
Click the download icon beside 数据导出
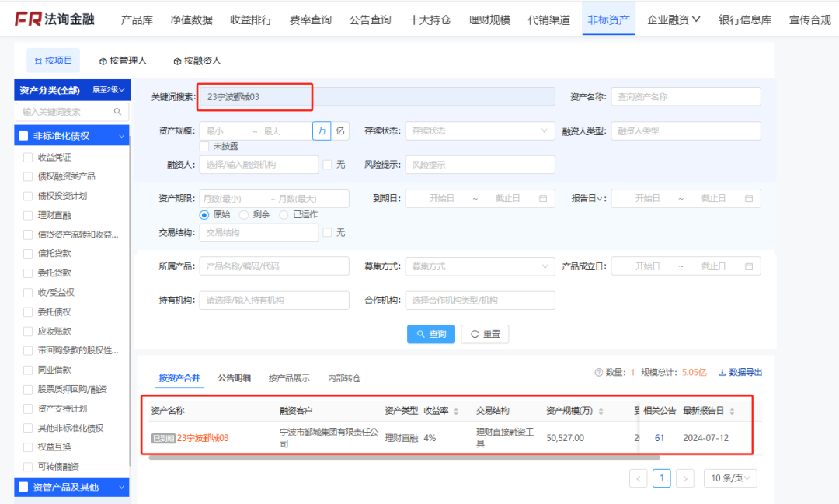pyautogui.click(x=722, y=372)
